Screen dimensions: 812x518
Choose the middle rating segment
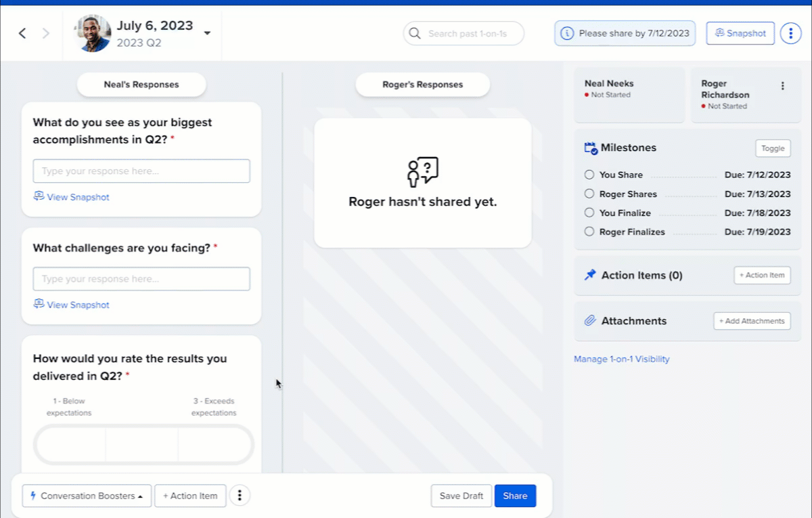click(x=142, y=445)
